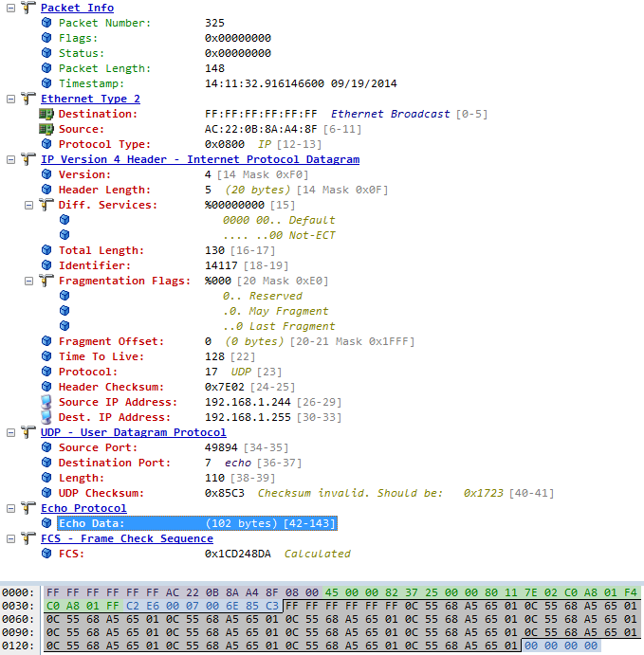Select the Identifier 14117 row
This screenshot has width=644, height=655.
tap(174, 265)
